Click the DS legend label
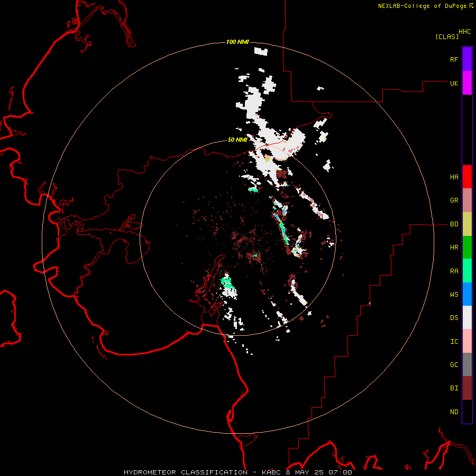The height and width of the screenshot is (476, 476). click(454, 318)
